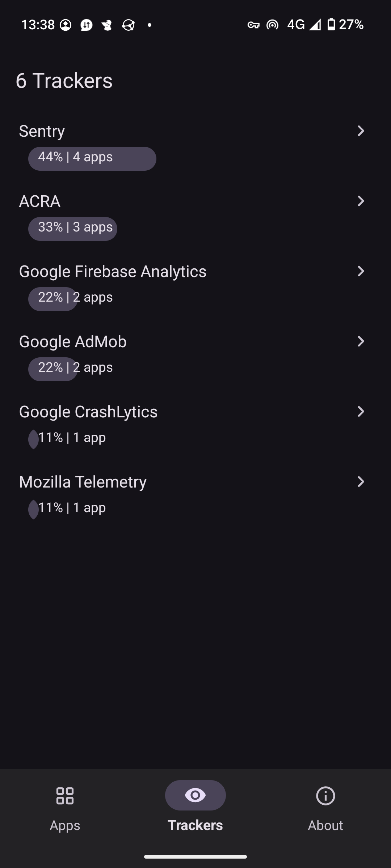Expand Mozilla Telemetry chevron
391x868 pixels.
point(361,482)
